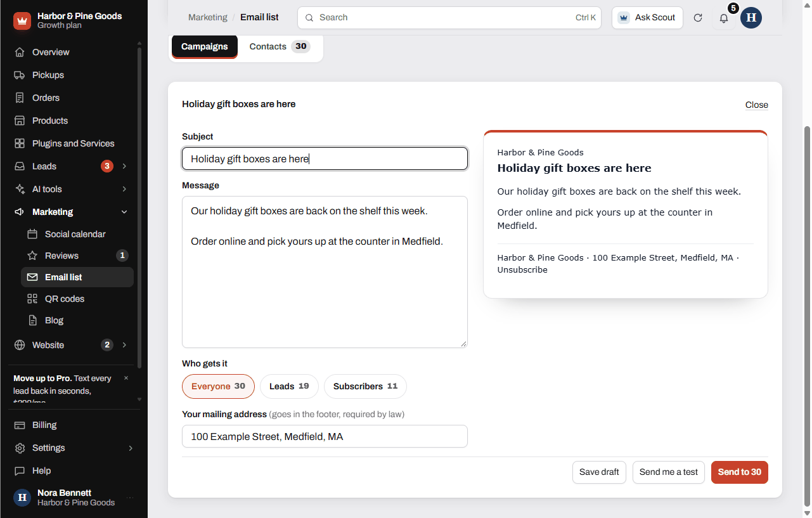The width and height of the screenshot is (812, 518).
Task: Open Email list in the sidebar
Action: pyautogui.click(x=77, y=277)
